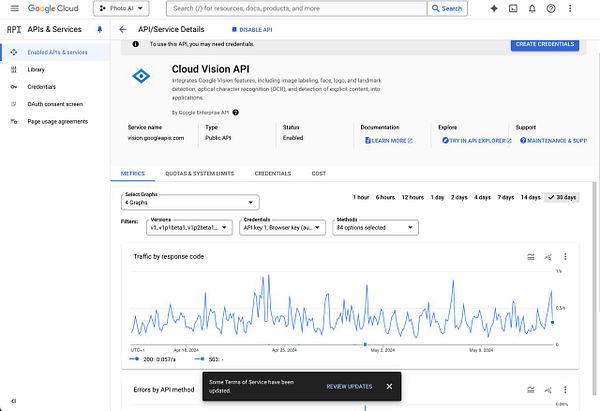Open the Versions filter dropdown
The image size is (600, 411).
(x=191, y=227)
